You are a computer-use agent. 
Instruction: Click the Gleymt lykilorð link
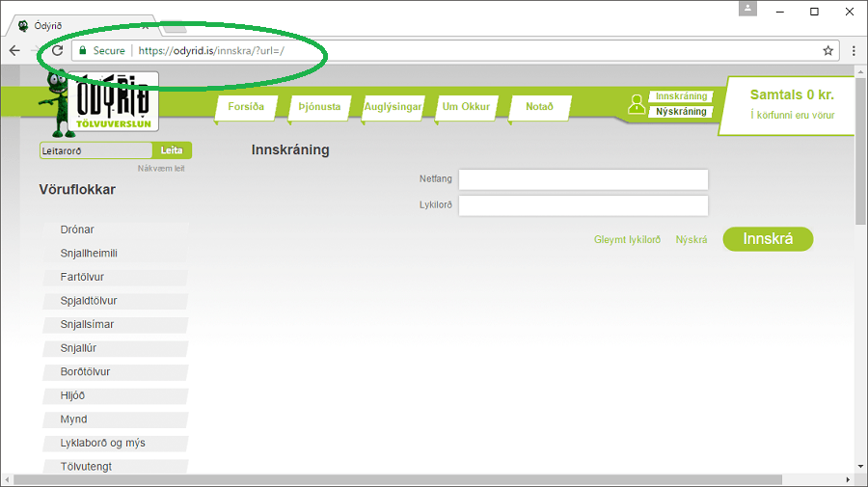(627, 239)
